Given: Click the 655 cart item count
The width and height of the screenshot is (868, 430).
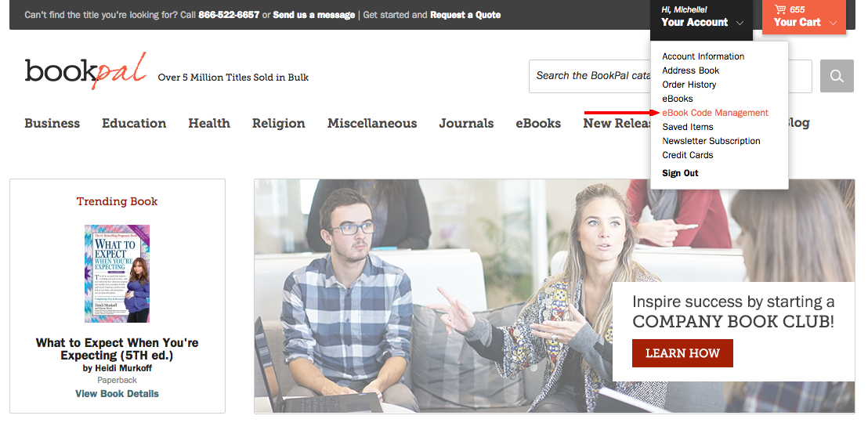Looking at the screenshot, I should pyautogui.click(x=797, y=9).
